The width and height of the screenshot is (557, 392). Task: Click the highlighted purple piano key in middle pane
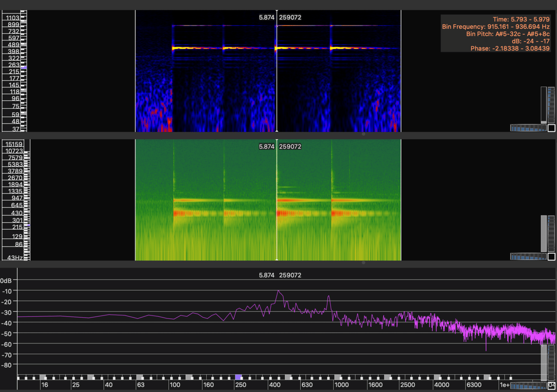28,225
